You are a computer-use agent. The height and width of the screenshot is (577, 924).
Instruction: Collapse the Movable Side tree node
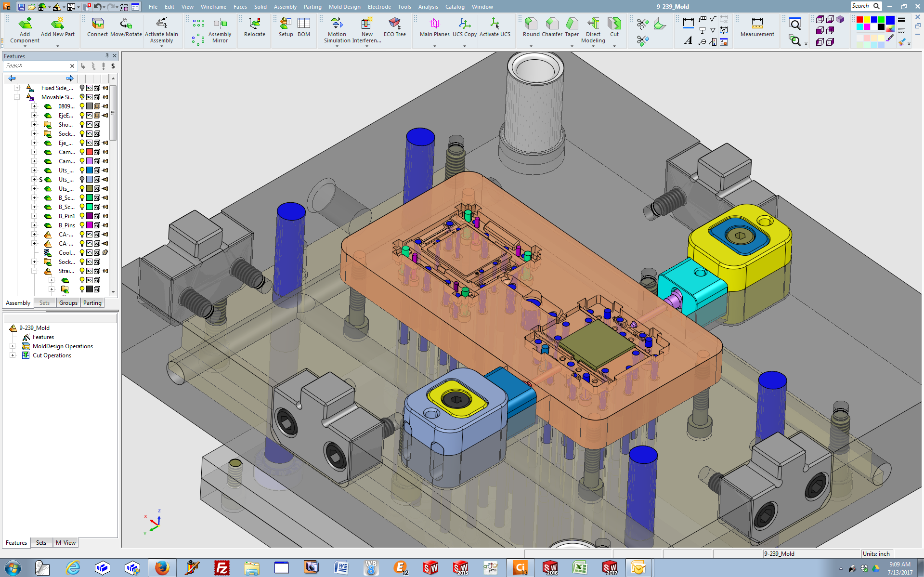[x=17, y=97]
